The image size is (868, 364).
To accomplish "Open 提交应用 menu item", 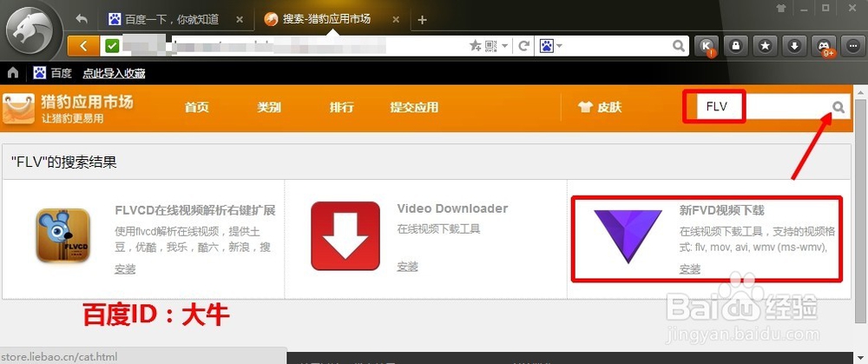I will click(414, 107).
